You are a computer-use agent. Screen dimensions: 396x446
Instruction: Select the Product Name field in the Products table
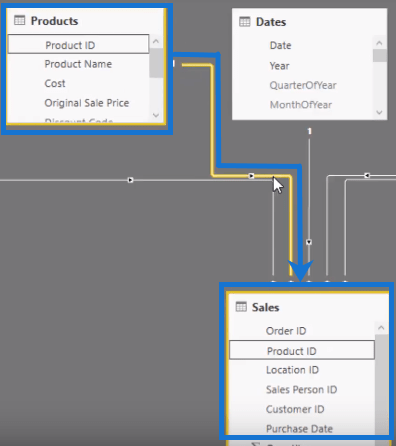[78, 64]
